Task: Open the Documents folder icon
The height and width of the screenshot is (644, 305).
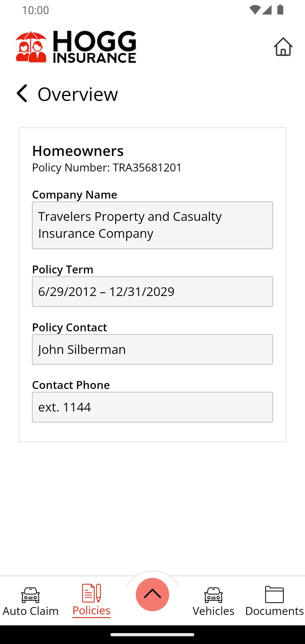Action: [x=274, y=594]
